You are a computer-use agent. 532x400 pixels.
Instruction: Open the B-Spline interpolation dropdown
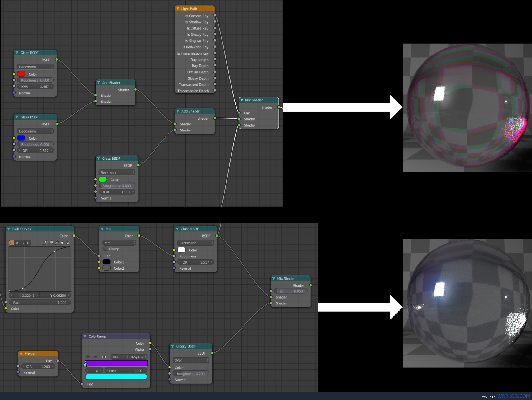tap(138, 357)
